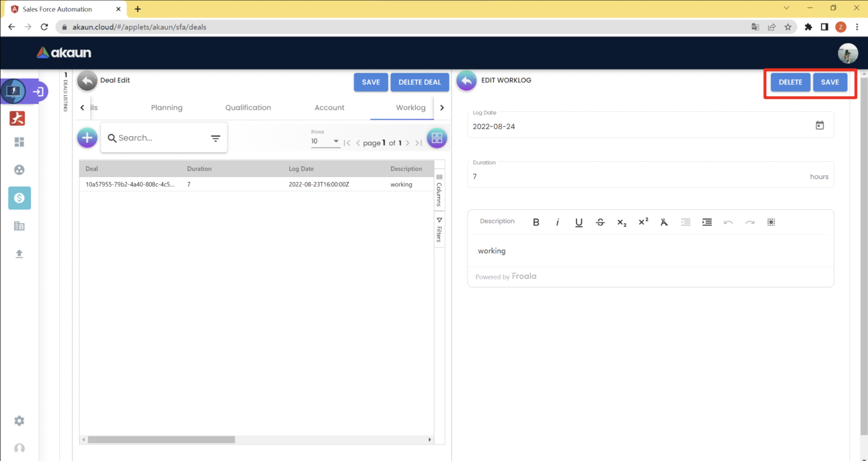Apply strikethrough text formatting
The image size is (868, 461).
coord(600,222)
